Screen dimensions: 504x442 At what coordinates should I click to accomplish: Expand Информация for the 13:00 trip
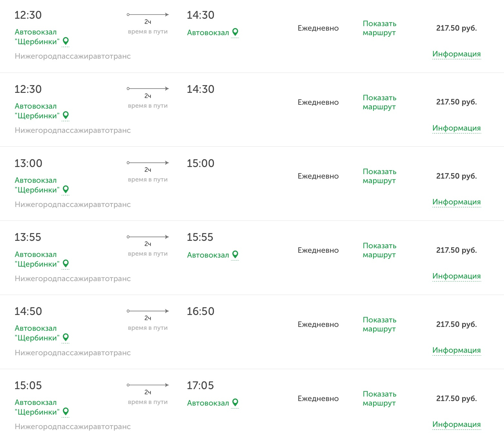click(x=456, y=202)
